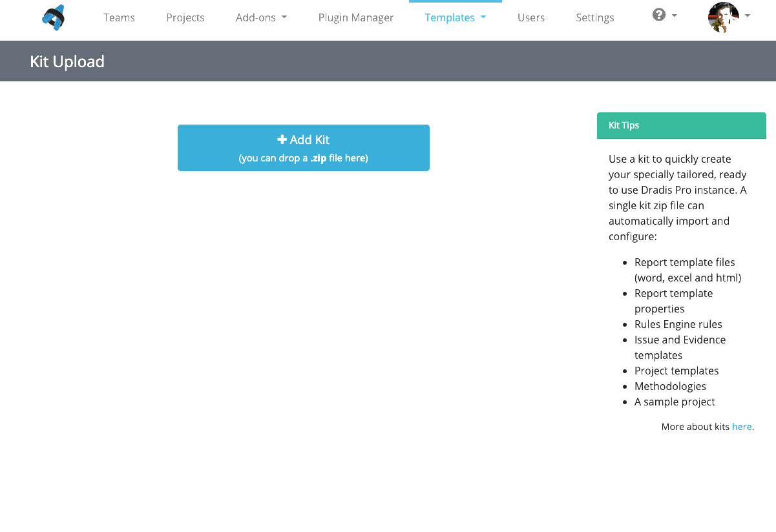Image resolution: width=776 pixels, height=532 pixels.
Task: Select the plus icon on Add Kit
Action: click(x=282, y=139)
